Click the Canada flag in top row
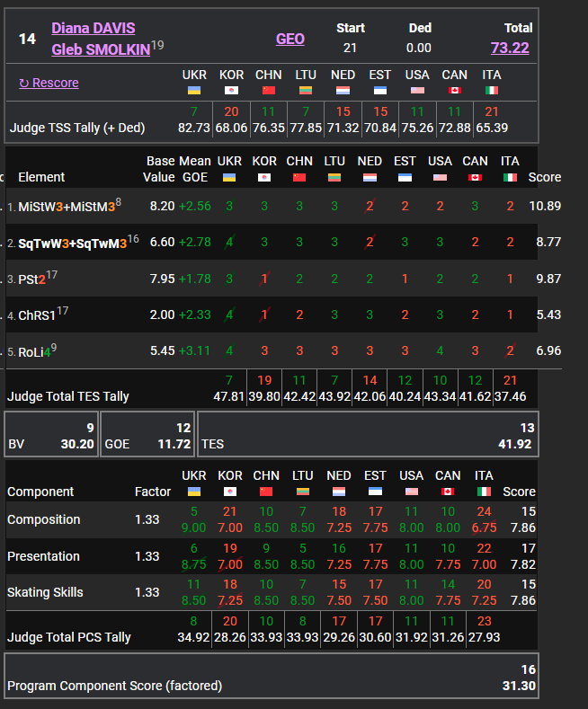Screen dimensions: 588x709 coord(454,91)
